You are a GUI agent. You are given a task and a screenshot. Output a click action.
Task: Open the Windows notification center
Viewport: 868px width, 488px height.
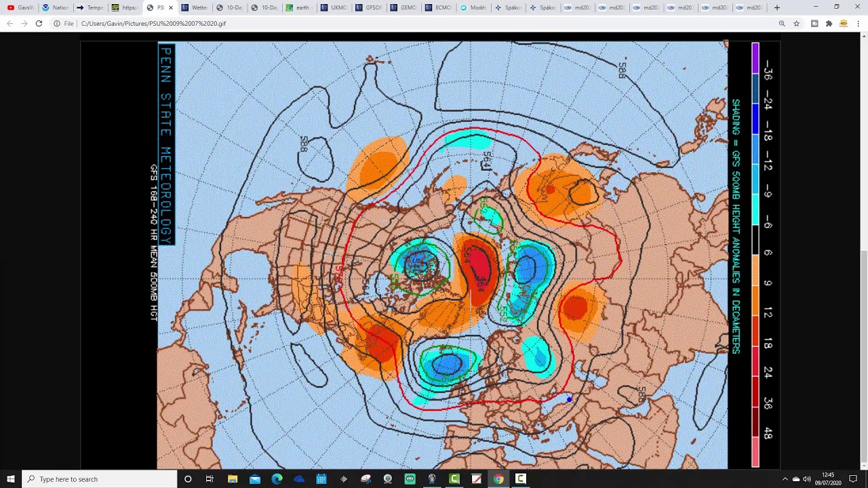coord(853,479)
